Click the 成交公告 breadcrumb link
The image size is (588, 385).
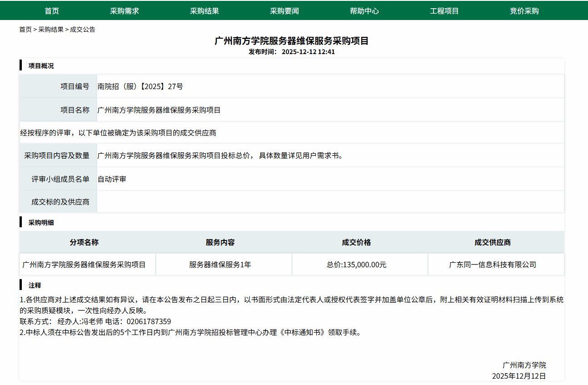(83, 30)
